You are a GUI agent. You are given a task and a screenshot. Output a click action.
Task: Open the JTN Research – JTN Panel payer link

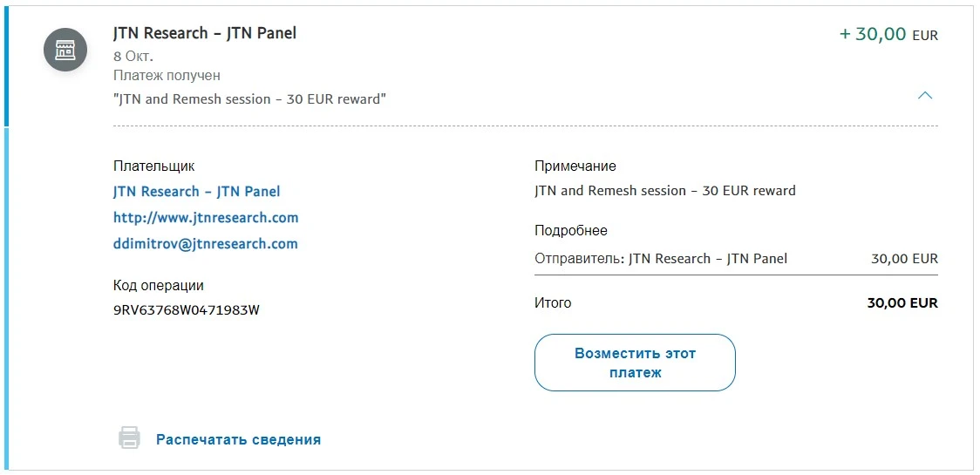click(197, 192)
